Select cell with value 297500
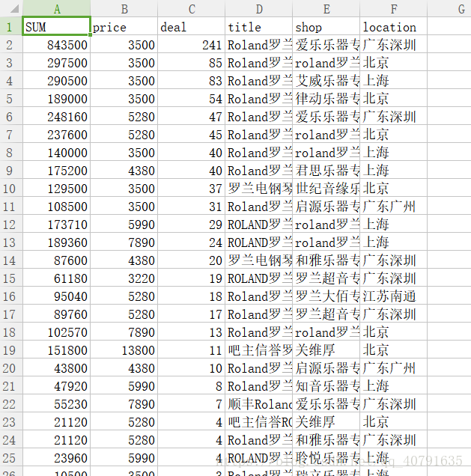Viewport: 471px width, 476px height. tap(56, 62)
